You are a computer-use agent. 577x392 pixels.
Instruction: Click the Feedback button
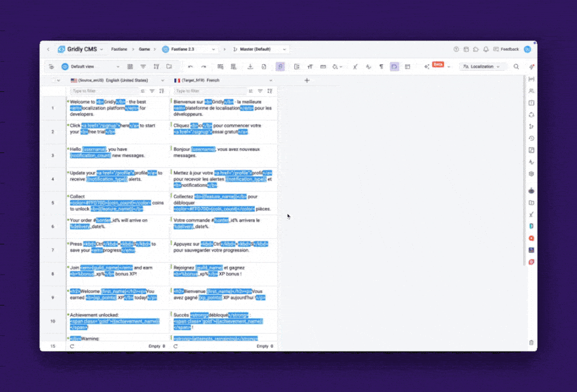(x=506, y=49)
